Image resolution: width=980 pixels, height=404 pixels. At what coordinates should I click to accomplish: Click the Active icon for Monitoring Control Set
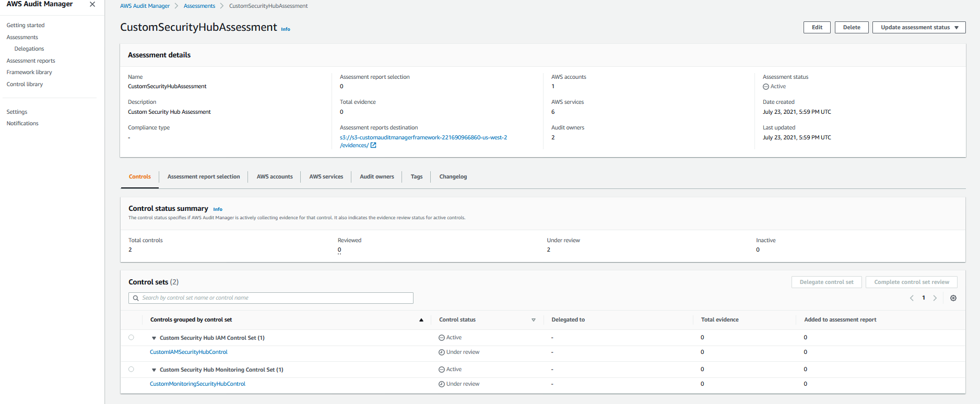[x=442, y=370]
